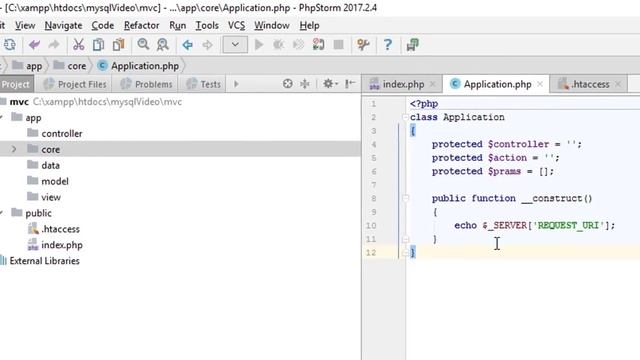The image size is (640, 360).
Task: Open Help with question mark icon
Action: click(387, 44)
